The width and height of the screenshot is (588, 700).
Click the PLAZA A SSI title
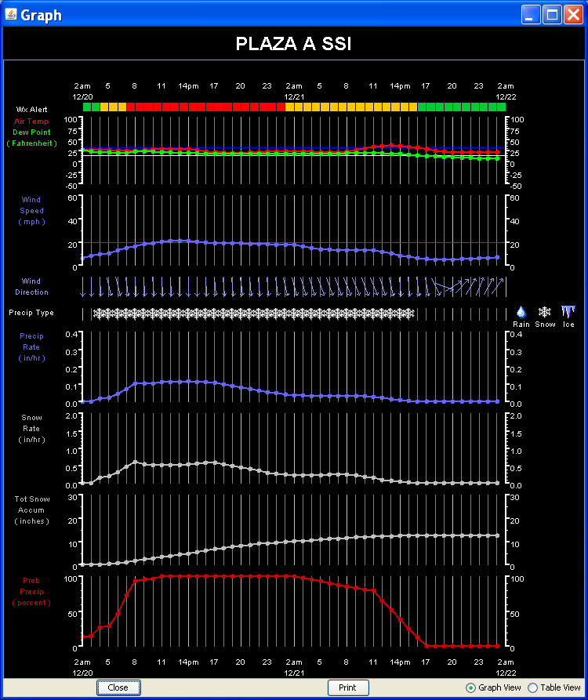293,44
